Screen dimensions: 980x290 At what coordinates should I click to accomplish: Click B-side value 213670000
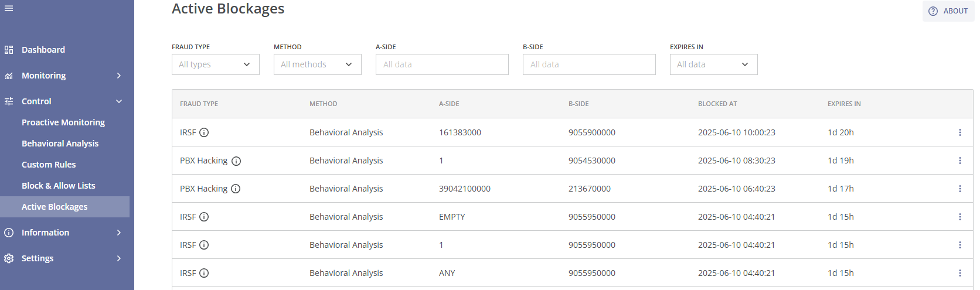[x=590, y=189]
